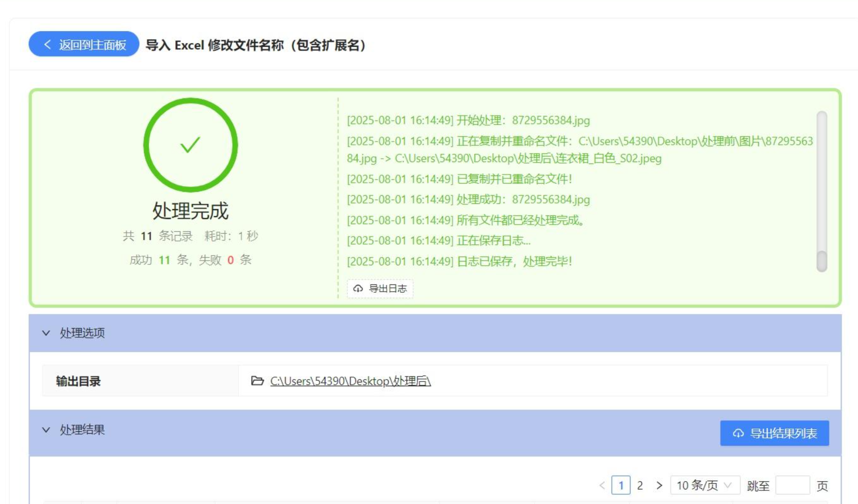Image resolution: width=858 pixels, height=504 pixels.
Task: Click the folder icon beside the output path
Action: (x=257, y=381)
